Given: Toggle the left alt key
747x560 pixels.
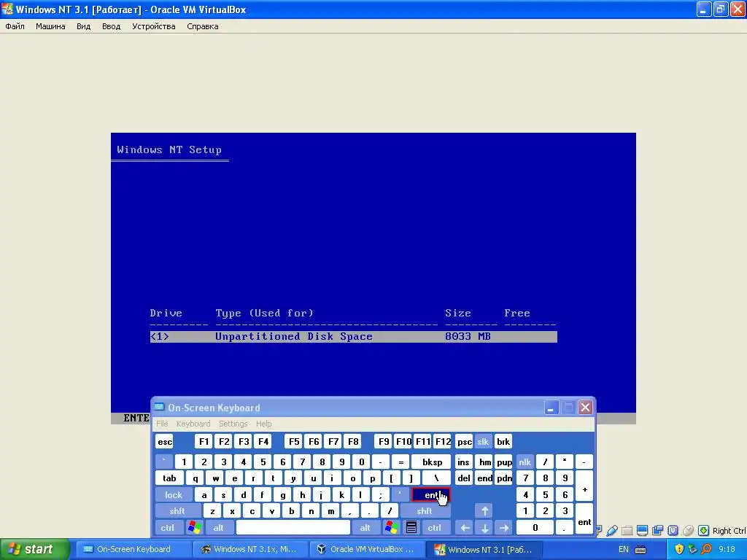Looking at the screenshot, I should click(x=219, y=527).
